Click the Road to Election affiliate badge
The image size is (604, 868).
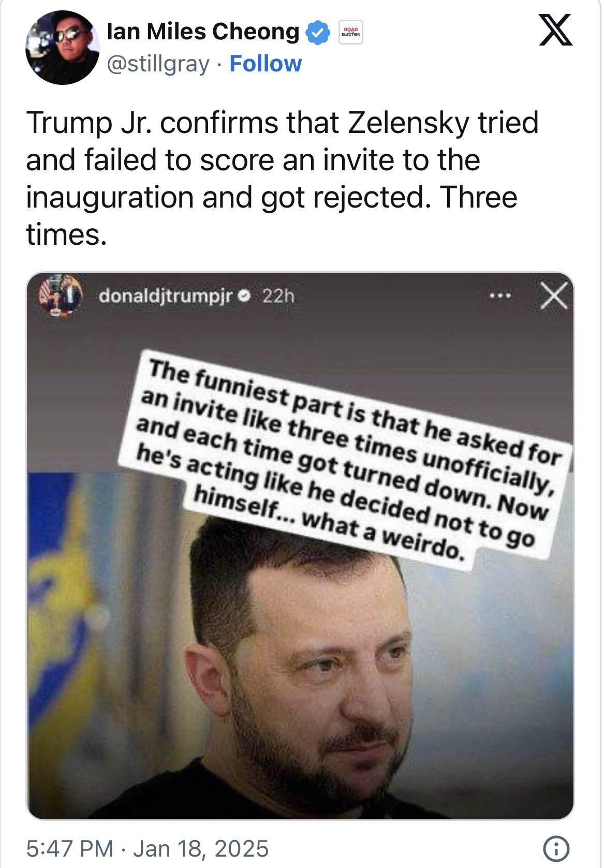point(351,32)
